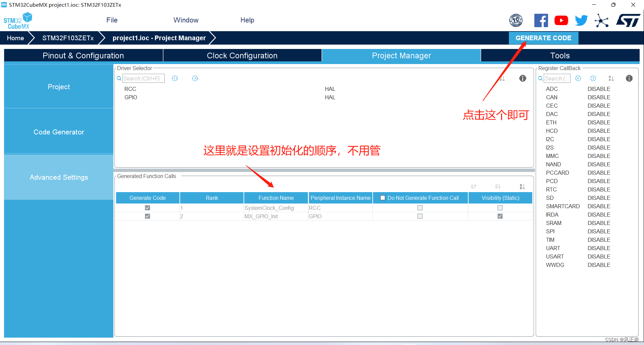Toggle Static visibility for MX_GPIO_Init
This screenshot has height=345, width=644.
point(500,216)
